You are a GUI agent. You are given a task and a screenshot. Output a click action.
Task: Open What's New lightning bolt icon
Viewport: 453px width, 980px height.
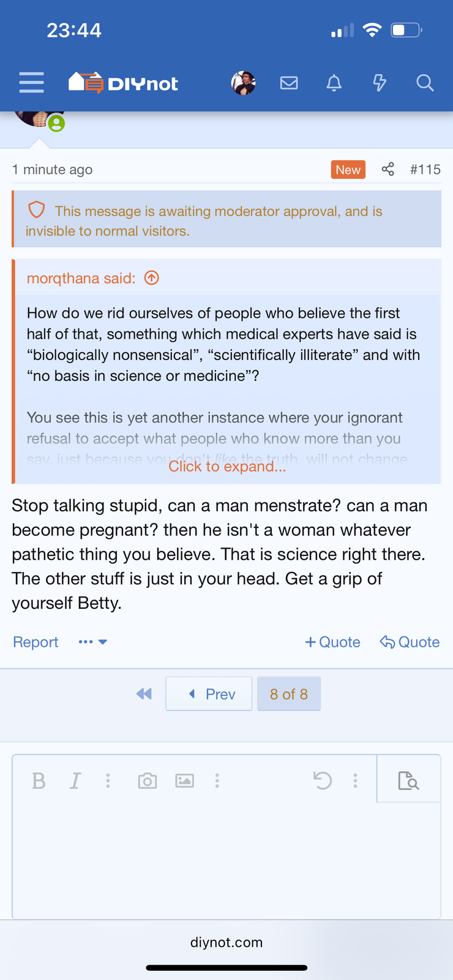point(380,83)
